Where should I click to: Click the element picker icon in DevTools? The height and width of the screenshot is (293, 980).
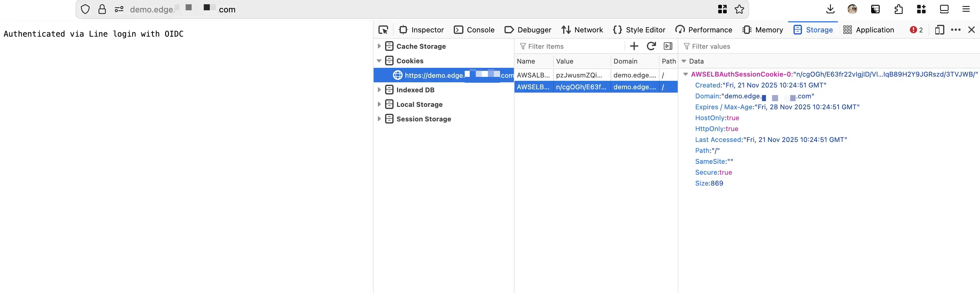tap(383, 30)
